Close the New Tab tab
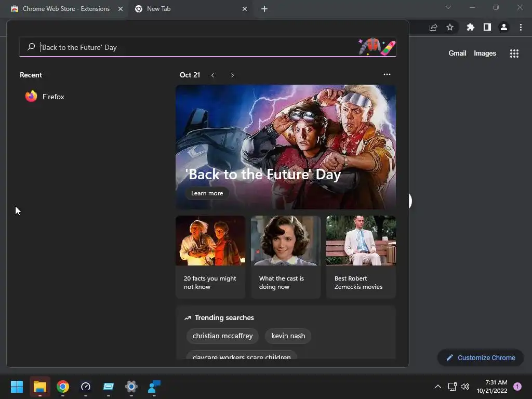Viewport: 532px width, 399px height. pos(245,9)
